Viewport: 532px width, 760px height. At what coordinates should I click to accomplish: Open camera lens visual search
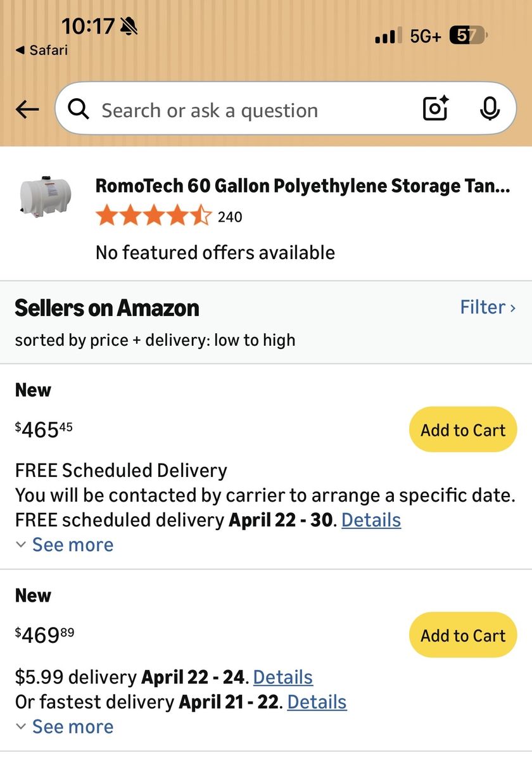tap(436, 108)
